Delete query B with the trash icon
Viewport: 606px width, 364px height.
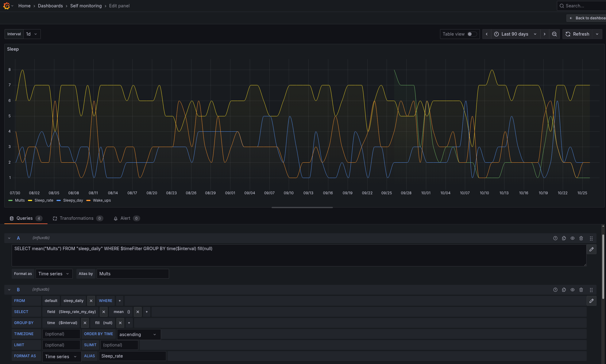point(581,289)
